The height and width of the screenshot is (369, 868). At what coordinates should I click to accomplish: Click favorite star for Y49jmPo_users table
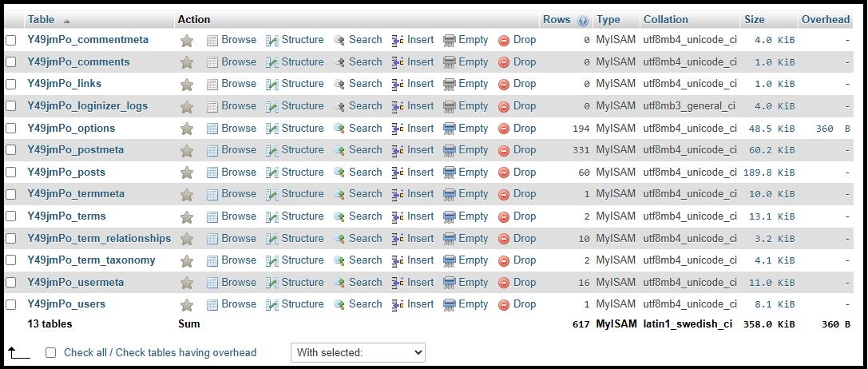(x=187, y=305)
